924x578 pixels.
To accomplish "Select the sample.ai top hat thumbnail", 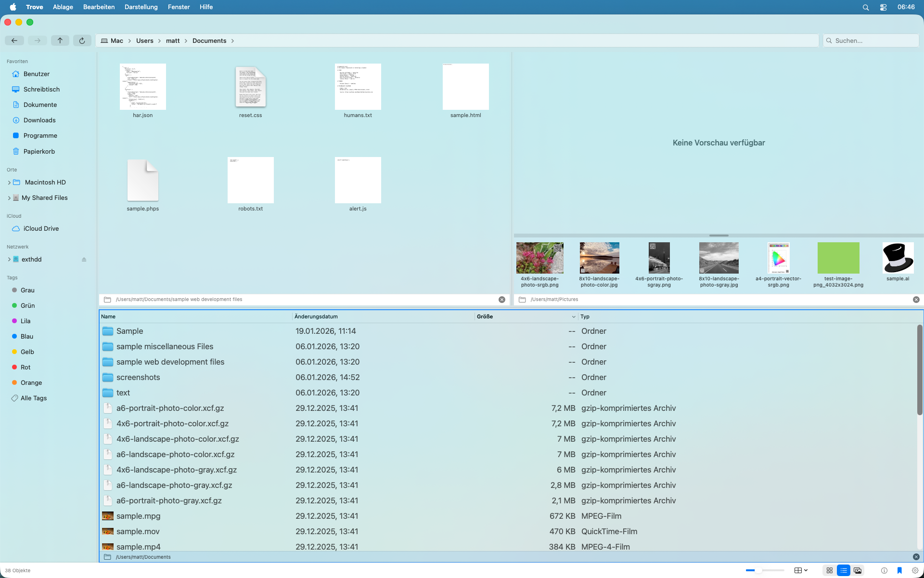I will 898,258.
